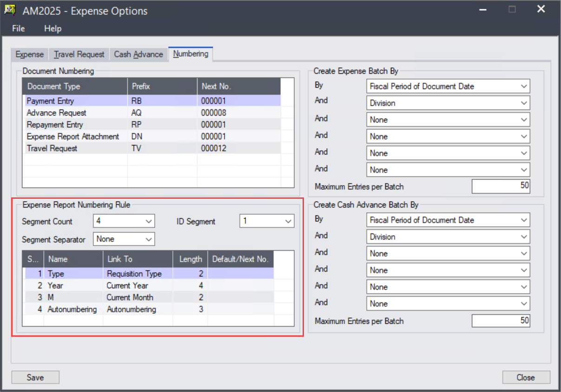Switch to the Cash Advance tab
Viewport: 561px width, 392px height.
click(x=139, y=54)
